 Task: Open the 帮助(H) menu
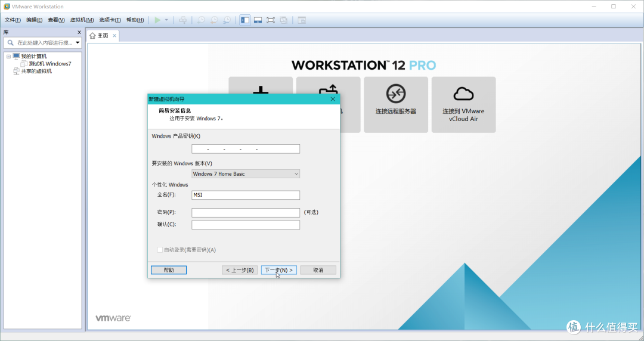135,20
